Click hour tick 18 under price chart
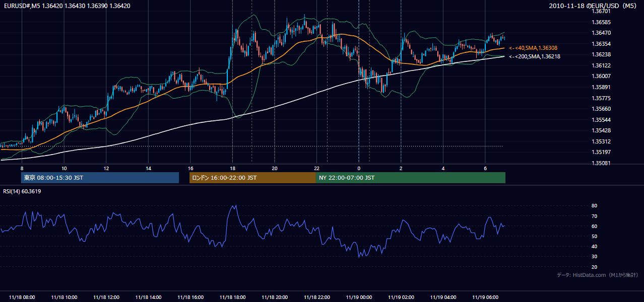This screenshot has height=302, width=644. coord(232,168)
